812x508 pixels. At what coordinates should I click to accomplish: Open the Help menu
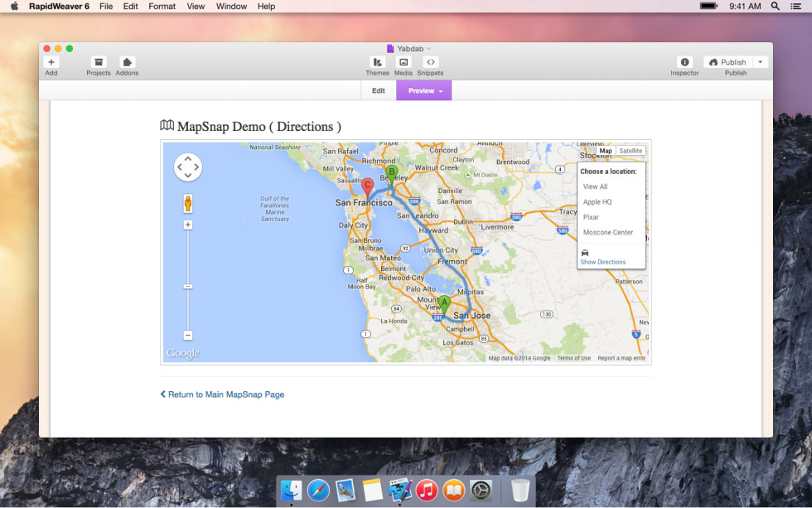tap(266, 6)
